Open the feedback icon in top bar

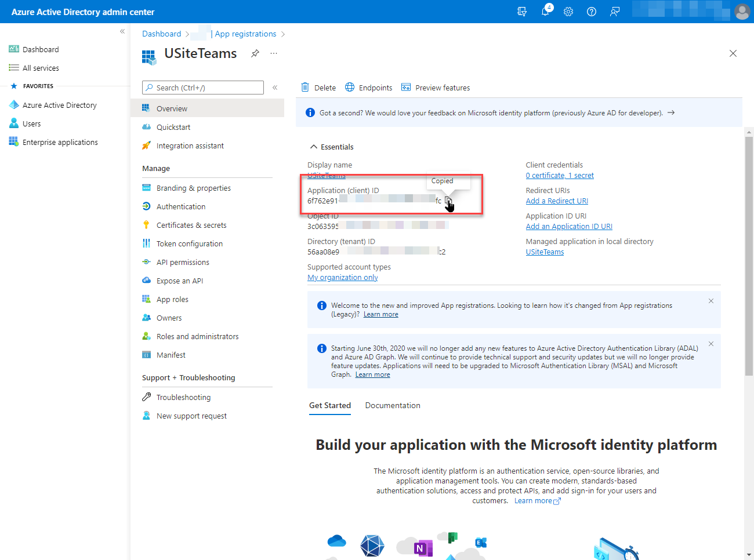(615, 12)
